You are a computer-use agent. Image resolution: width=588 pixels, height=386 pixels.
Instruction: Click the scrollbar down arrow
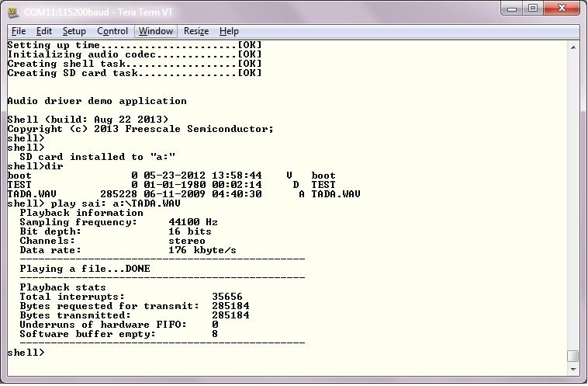[x=573, y=370]
